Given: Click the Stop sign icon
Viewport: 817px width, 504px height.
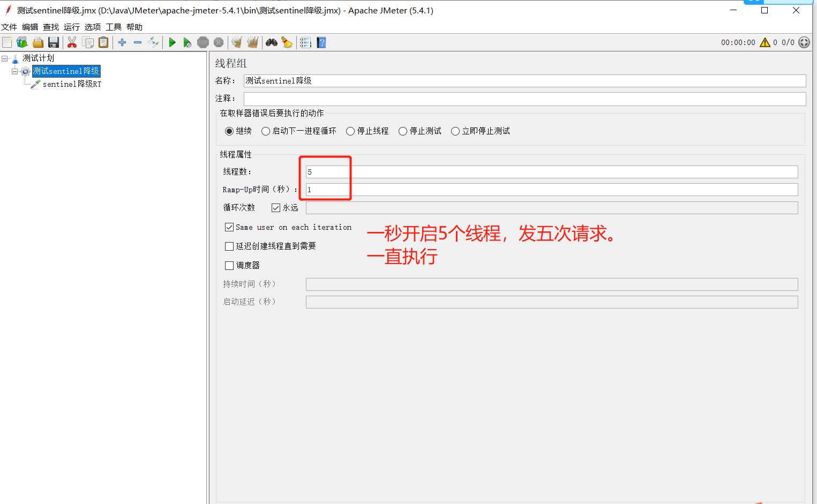Looking at the screenshot, I should (x=203, y=42).
